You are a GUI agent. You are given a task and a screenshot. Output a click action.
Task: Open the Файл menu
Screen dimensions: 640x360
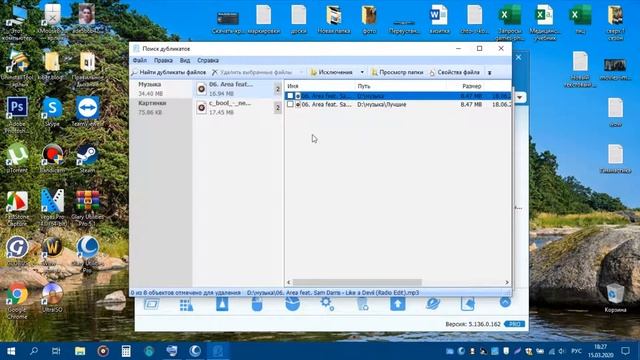[x=140, y=60]
